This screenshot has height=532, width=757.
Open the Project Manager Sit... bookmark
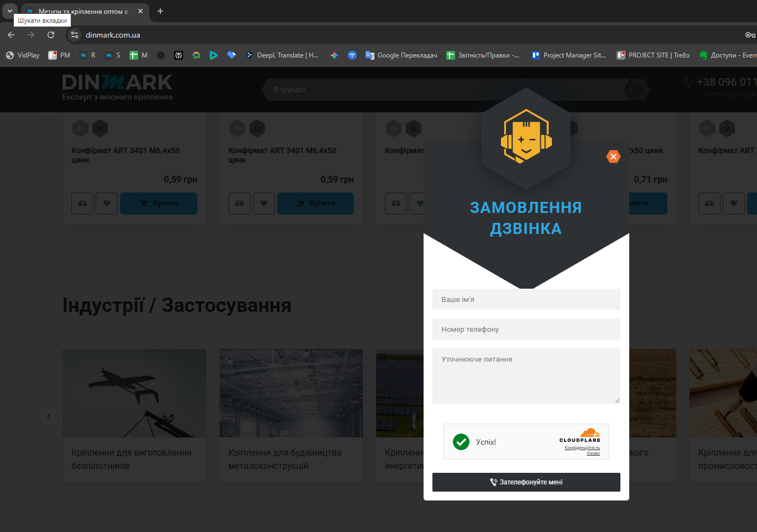click(568, 55)
